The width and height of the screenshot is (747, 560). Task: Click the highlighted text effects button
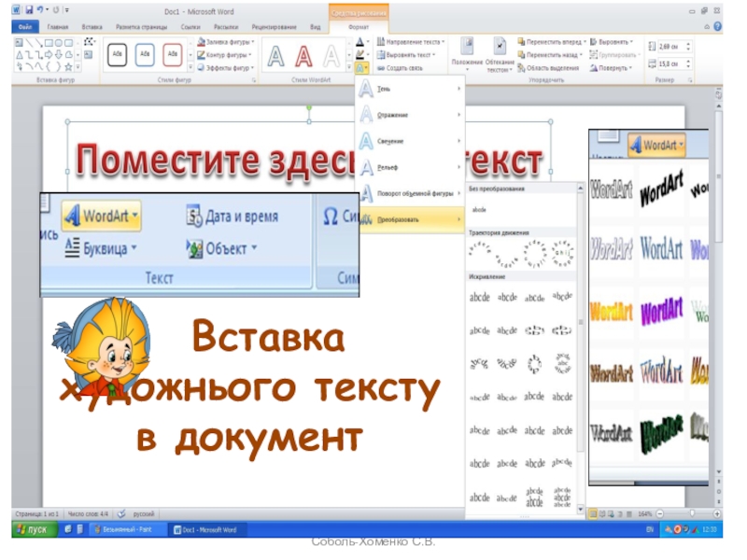pyautogui.click(x=362, y=68)
